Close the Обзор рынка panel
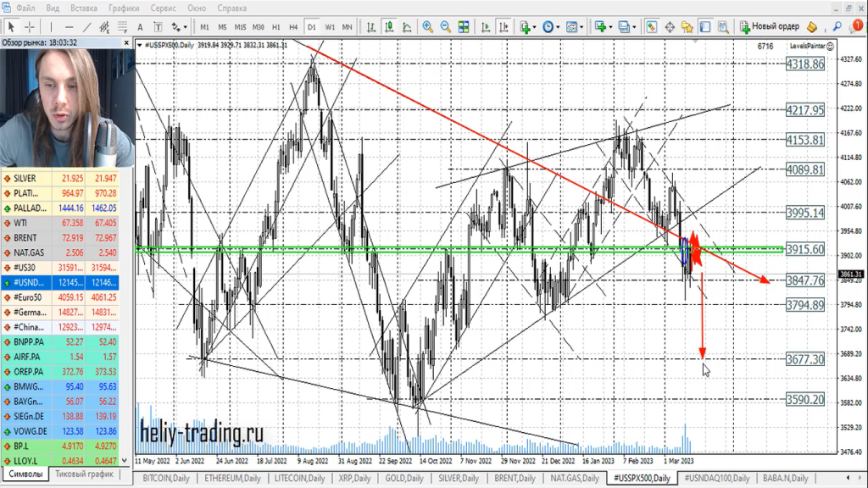This screenshot has width=868, height=488. [127, 42]
